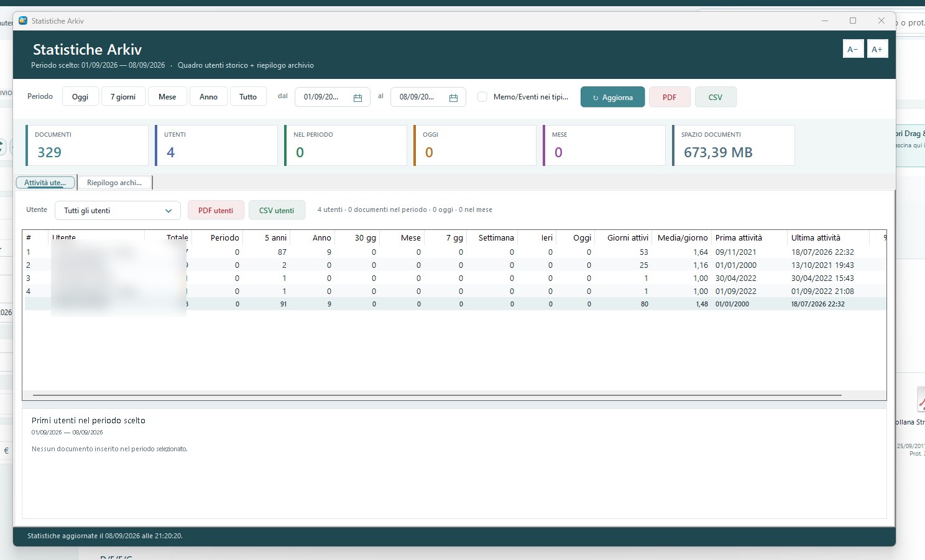Click the totals row 5 anni value '91'
This screenshot has width=925, height=560.
(283, 305)
